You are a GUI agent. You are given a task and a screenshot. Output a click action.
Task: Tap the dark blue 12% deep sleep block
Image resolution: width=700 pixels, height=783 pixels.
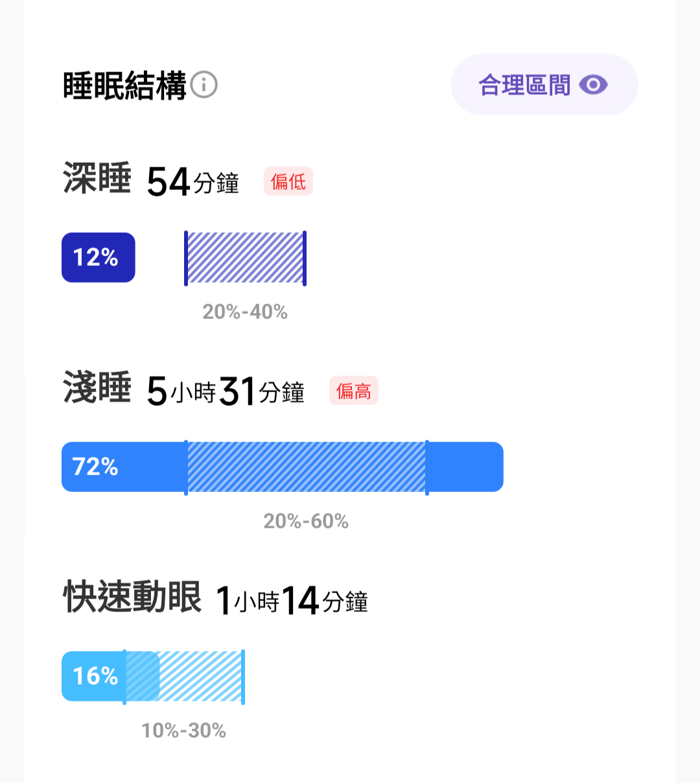point(99,257)
